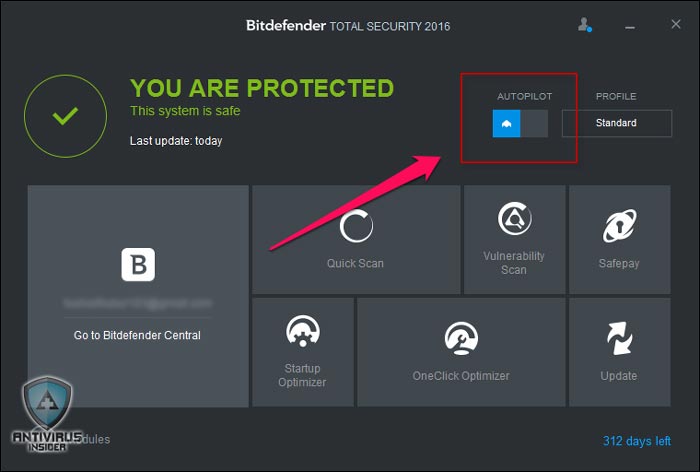Click the blurred account email text
This screenshot has width=700, height=472.
[138, 304]
